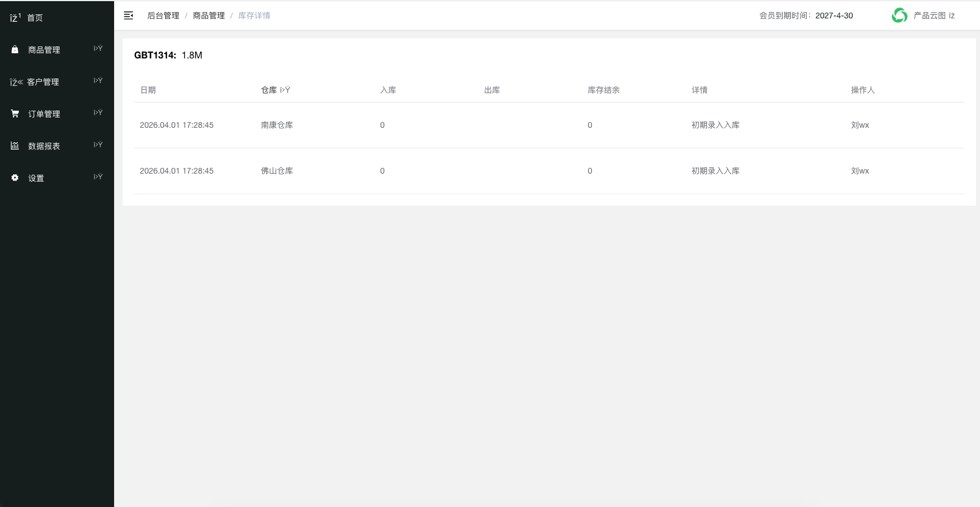The image size is (980, 507).
Task: Open 商品管理 menu item
Action: (x=44, y=50)
